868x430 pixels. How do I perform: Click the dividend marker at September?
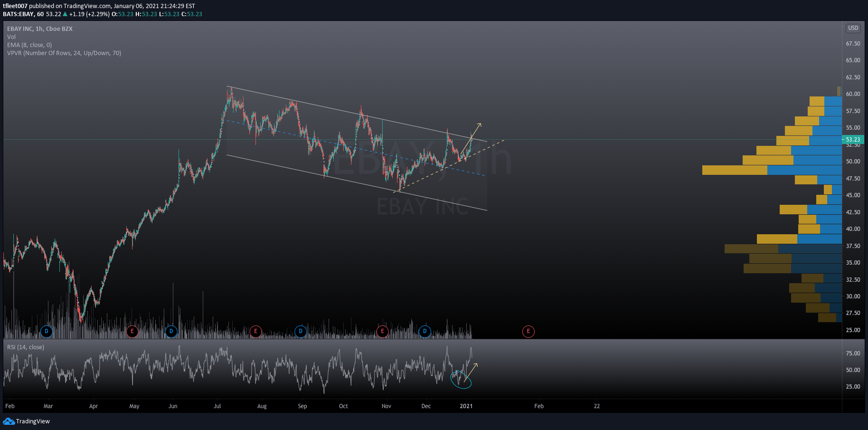pos(301,331)
